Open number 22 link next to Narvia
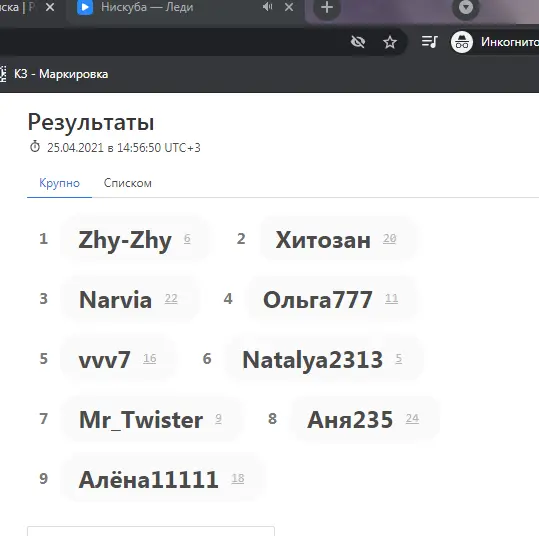539x536 pixels. (171, 298)
